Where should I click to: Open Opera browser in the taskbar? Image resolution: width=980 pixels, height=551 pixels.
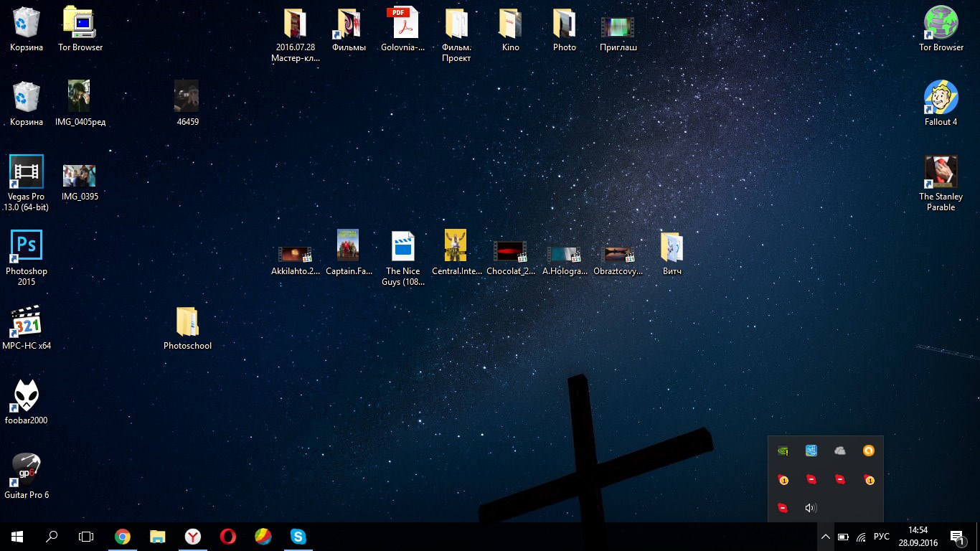pos(228,536)
